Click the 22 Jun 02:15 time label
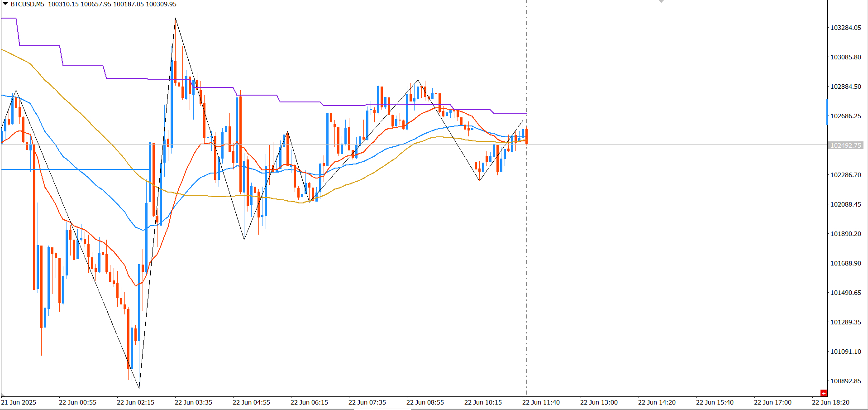The image size is (868, 410). [x=135, y=402]
